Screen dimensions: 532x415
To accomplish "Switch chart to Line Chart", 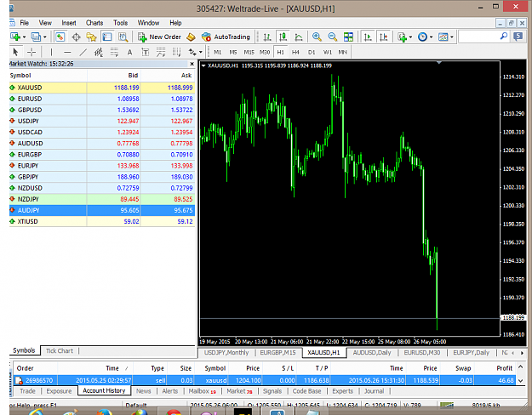I will click(x=299, y=37).
